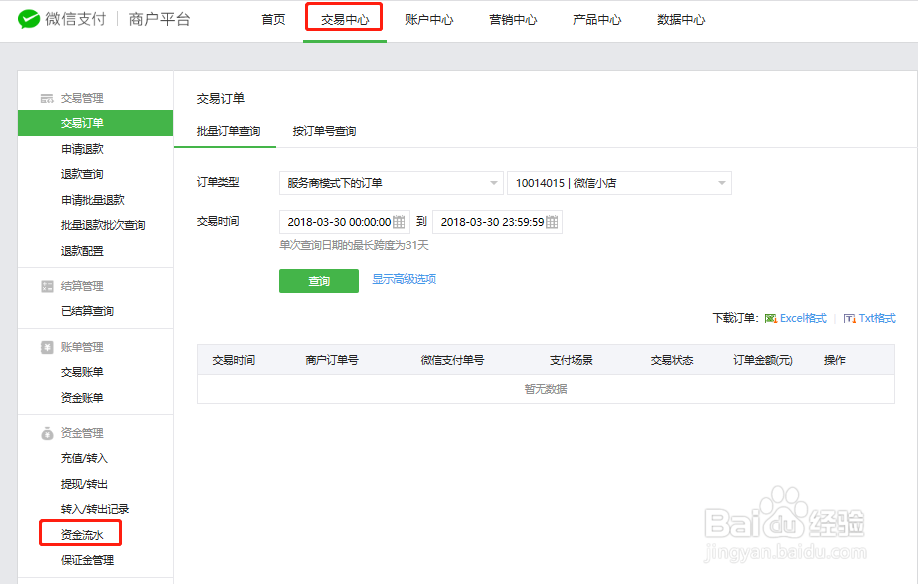Click 操作 column header
This screenshot has height=584, width=918.
pyautogui.click(x=835, y=360)
